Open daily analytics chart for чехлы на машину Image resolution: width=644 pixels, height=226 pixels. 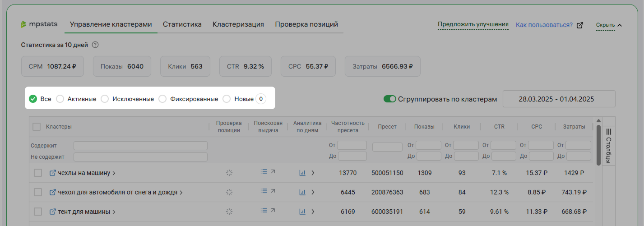pos(302,173)
